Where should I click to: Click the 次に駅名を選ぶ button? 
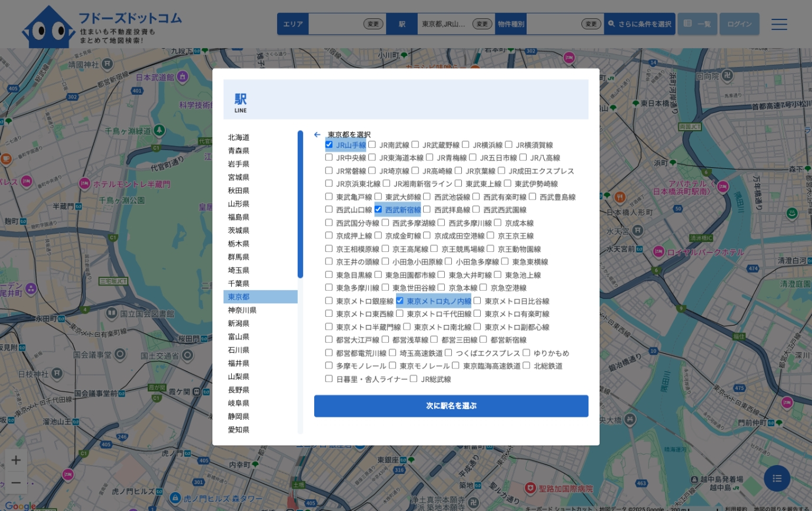[451, 406]
